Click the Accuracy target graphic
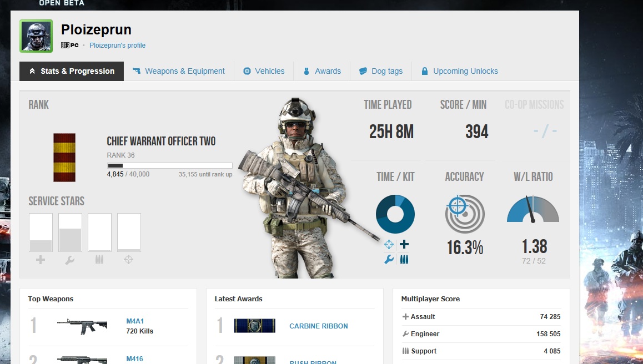Image resolution: width=643 pixels, height=364 pixels. (465, 214)
